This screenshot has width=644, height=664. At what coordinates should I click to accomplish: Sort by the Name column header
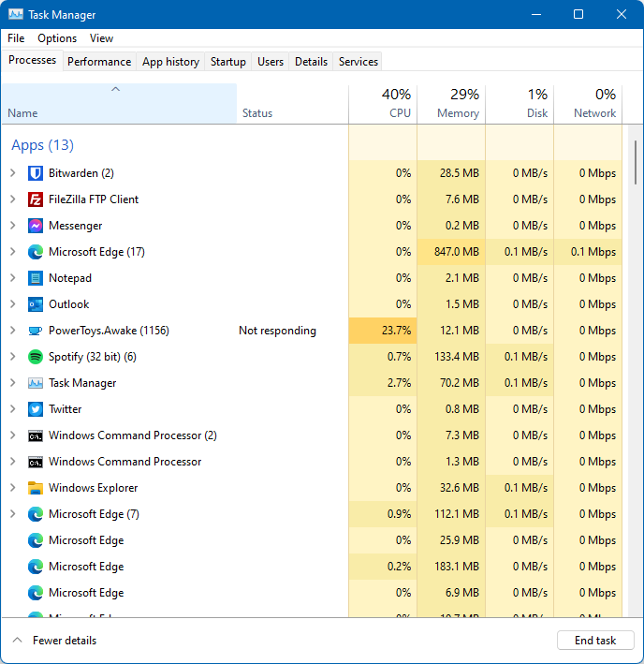tap(119, 104)
